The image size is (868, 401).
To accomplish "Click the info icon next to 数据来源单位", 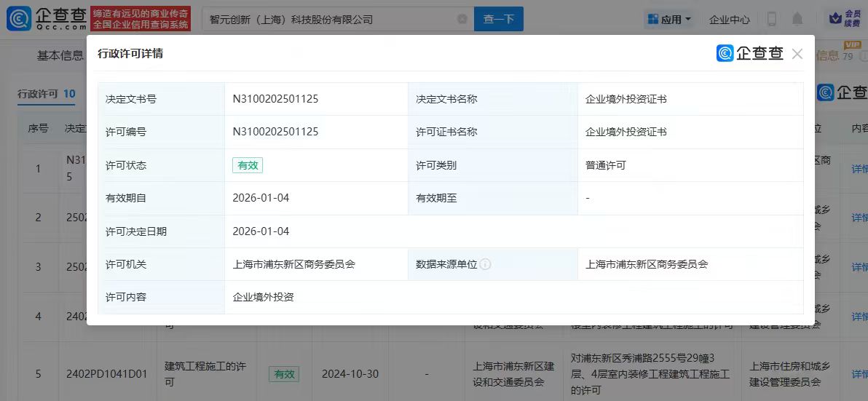I will tap(486, 264).
